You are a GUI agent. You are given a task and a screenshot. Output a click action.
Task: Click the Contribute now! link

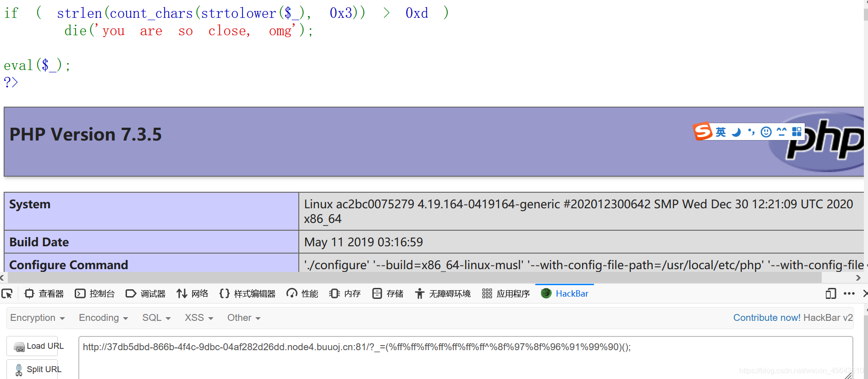767,318
